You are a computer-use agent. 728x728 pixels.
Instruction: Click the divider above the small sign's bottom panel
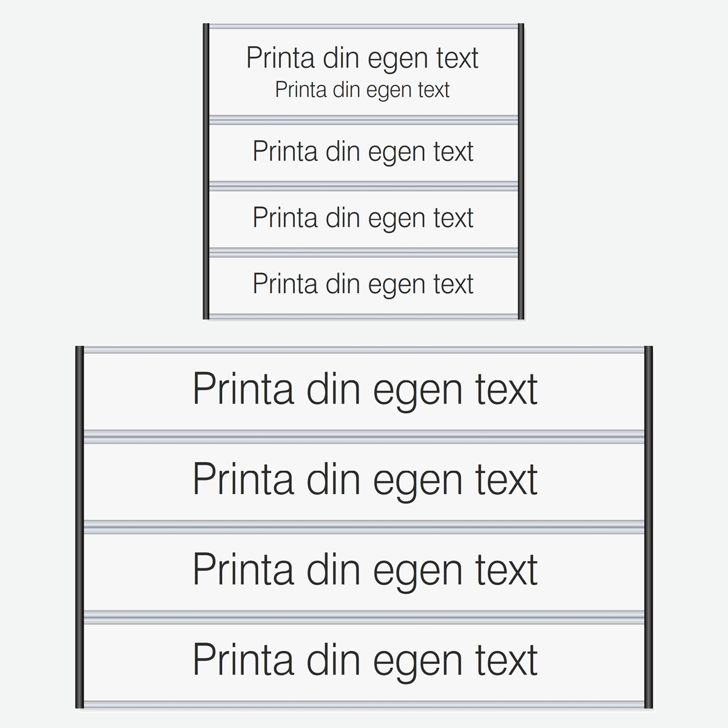(x=363, y=252)
